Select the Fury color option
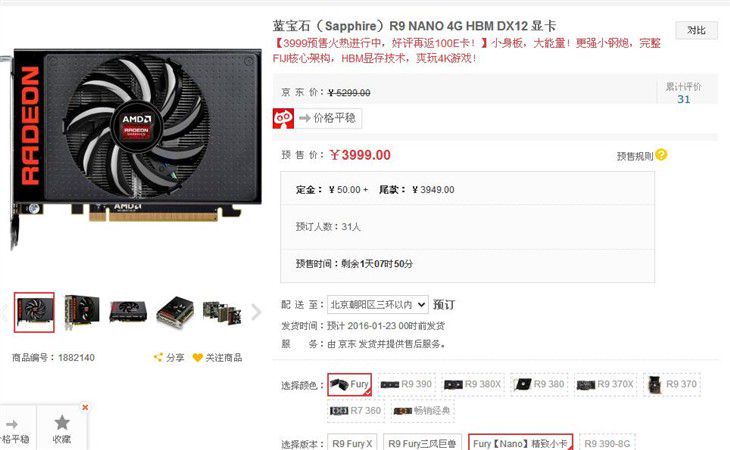 (x=350, y=384)
